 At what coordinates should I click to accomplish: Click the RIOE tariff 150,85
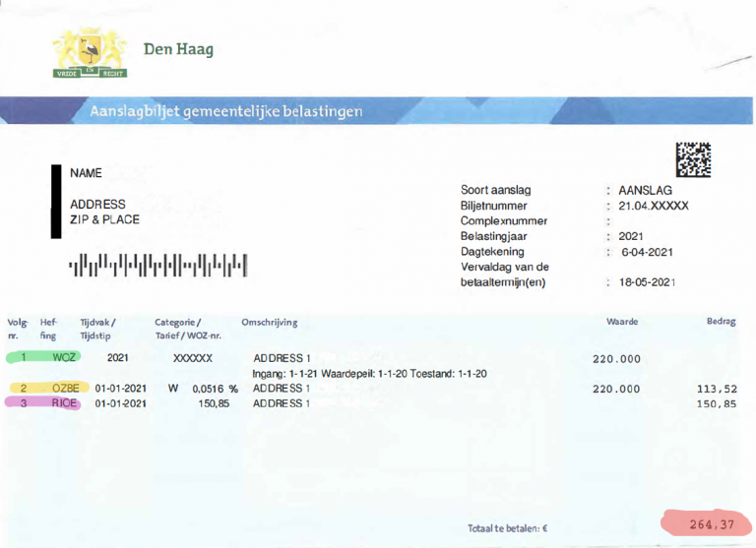[214, 403]
